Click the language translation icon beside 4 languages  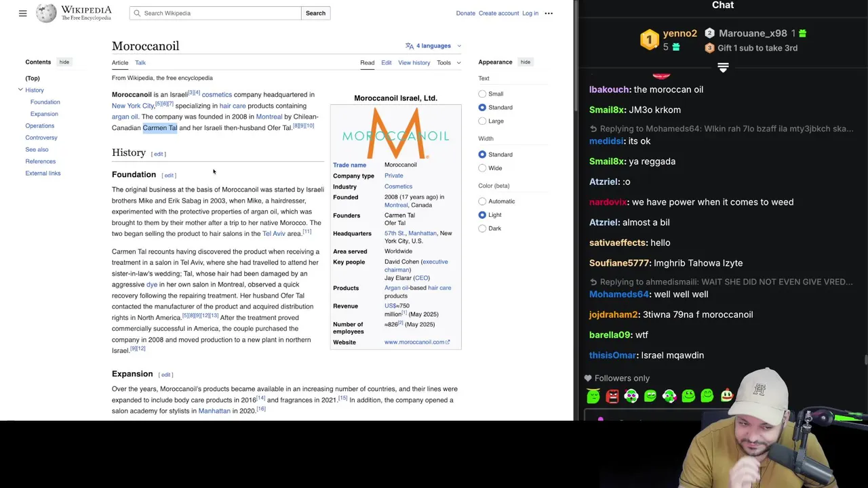coord(410,46)
